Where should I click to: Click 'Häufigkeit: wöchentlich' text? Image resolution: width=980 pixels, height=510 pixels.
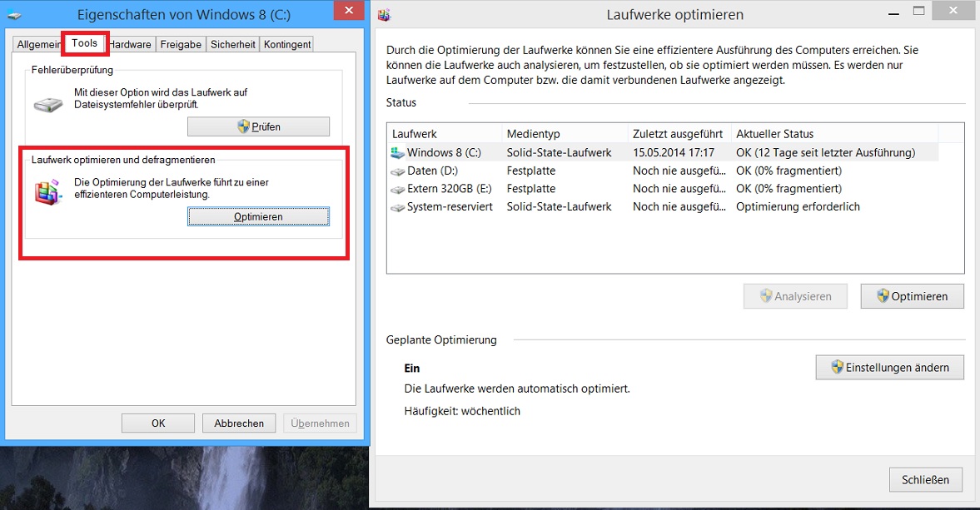462,411
